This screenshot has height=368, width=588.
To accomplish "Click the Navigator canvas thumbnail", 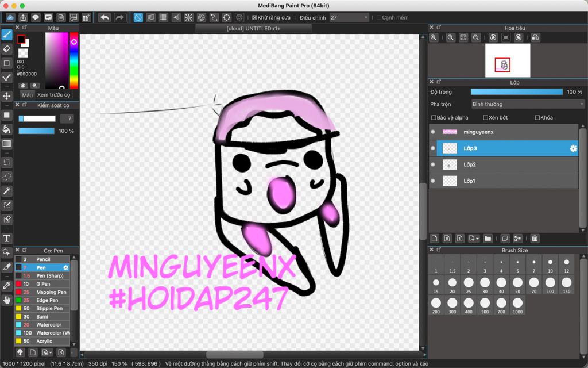I will click(508, 60).
